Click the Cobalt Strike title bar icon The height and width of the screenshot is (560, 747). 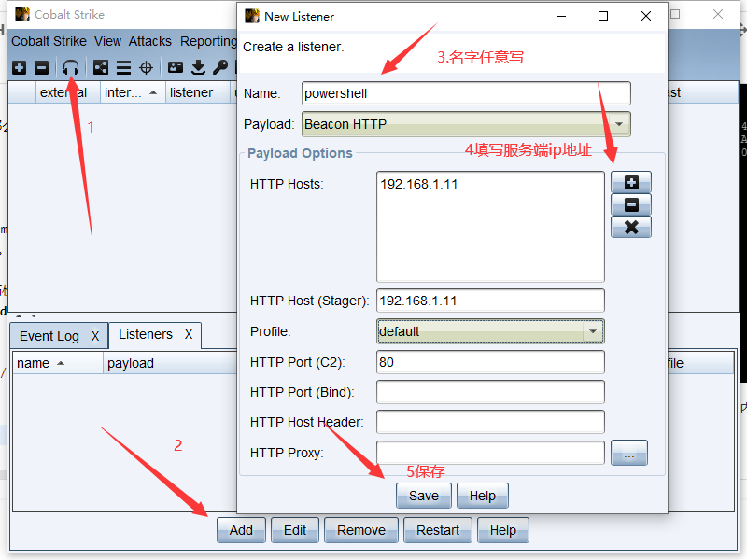pyautogui.click(x=21, y=14)
